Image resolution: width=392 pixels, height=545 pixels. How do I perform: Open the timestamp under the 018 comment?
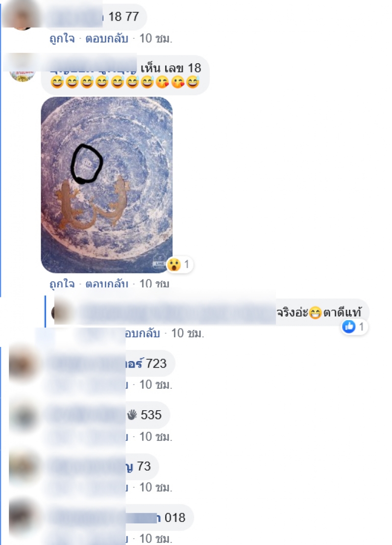156,539
